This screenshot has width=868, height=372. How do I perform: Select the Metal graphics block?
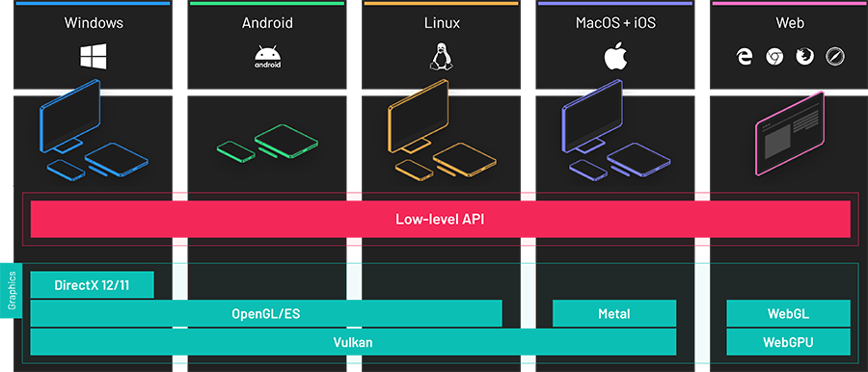[614, 313]
